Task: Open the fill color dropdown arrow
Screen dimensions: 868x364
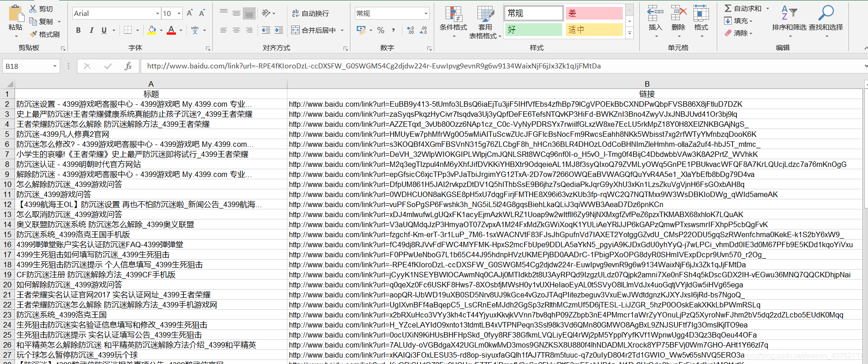Action: [x=161, y=31]
